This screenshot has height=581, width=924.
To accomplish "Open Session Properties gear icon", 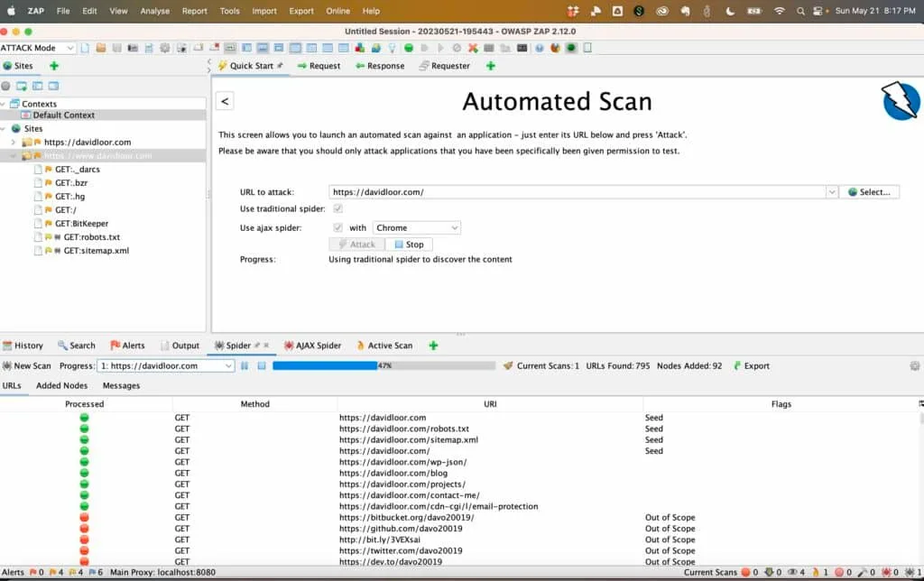I will click(165, 49).
